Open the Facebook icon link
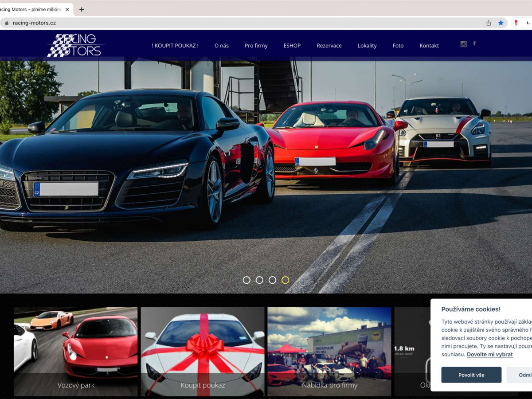The height and width of the screenshot is (399, 532). (474, 43)
